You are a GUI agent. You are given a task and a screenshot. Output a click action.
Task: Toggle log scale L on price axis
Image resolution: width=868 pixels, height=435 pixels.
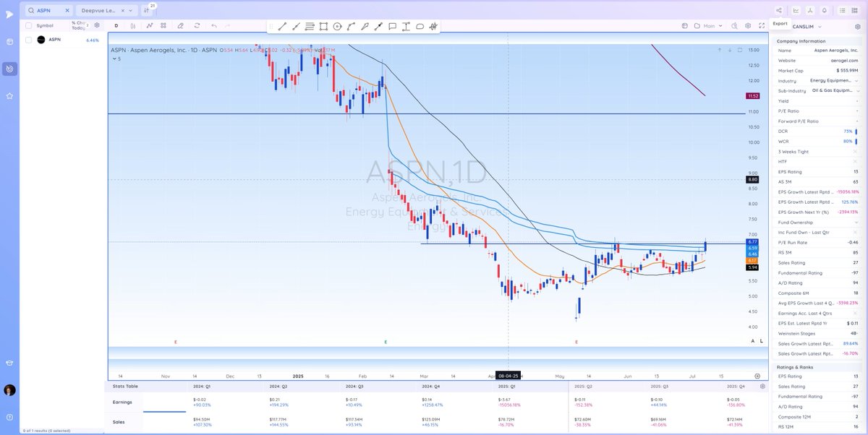(761, 341)
